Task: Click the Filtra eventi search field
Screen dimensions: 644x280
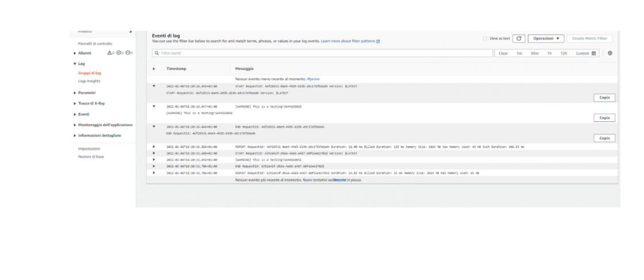Action: point(322,53)
